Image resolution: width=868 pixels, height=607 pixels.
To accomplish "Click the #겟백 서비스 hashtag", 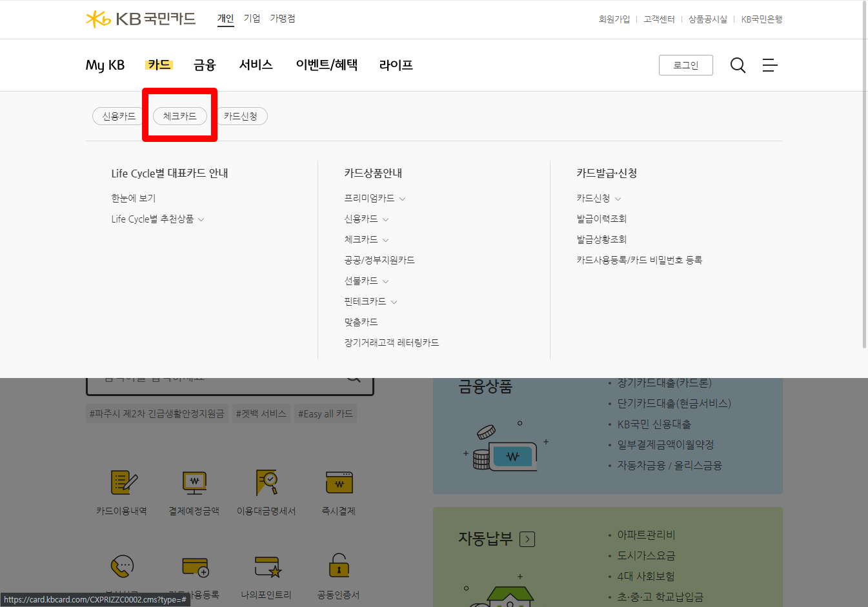I will pyautogui.click(x=261, y=414).
